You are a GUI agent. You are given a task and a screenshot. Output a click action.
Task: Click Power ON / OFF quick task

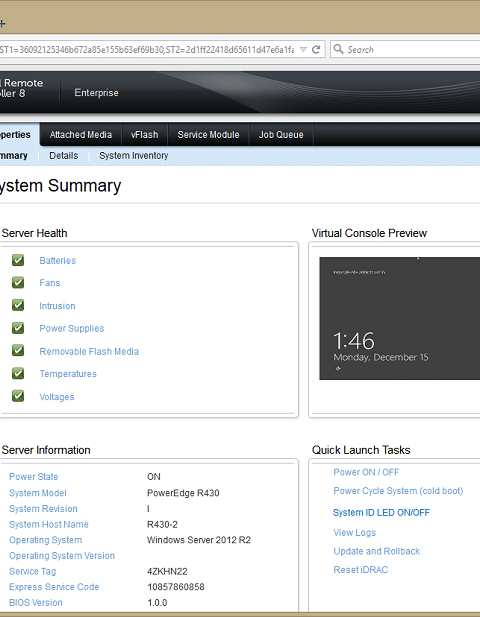[x=366, y=472]
